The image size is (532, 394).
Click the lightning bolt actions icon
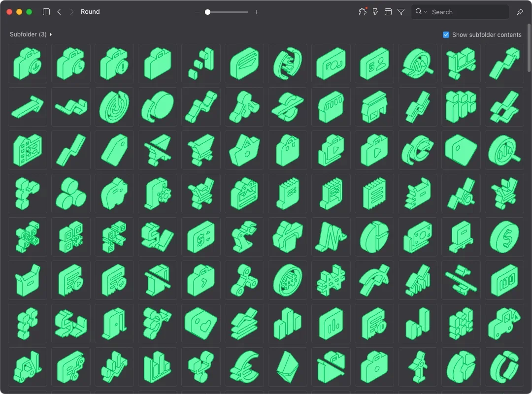(x=375, y=12)
